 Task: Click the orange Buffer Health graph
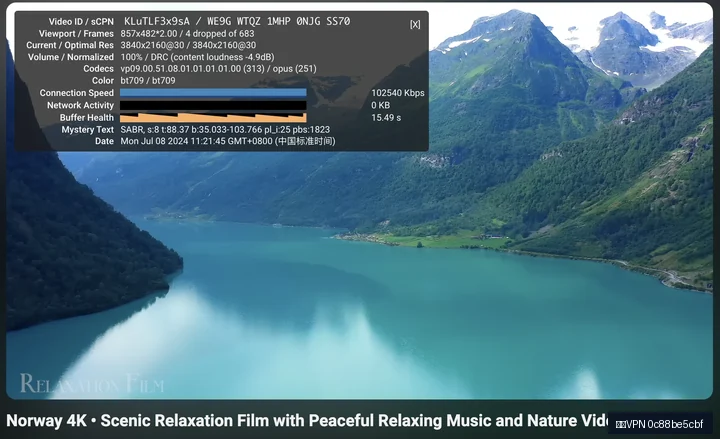(x=213, y=118)
